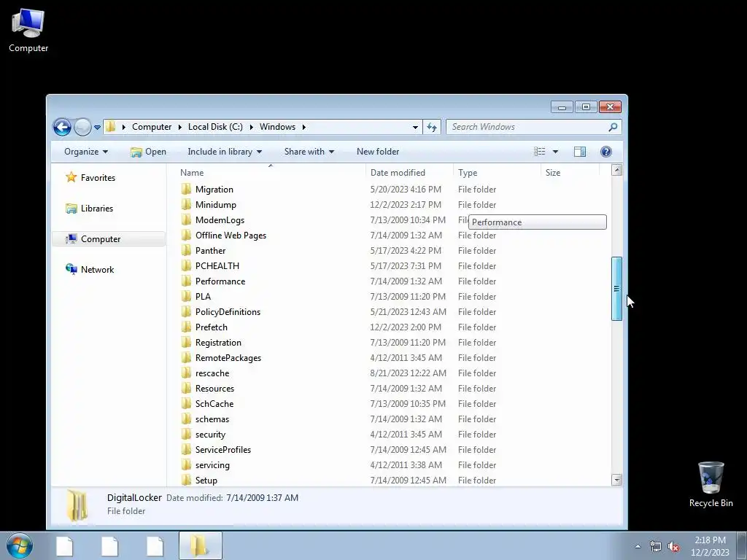
Task: Click the Recycle Bin desktop icon
Action: [711, 484]
